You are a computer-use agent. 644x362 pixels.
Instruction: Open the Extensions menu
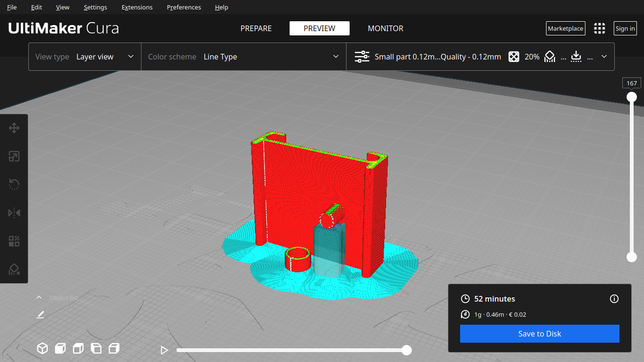tap(137, 7)
